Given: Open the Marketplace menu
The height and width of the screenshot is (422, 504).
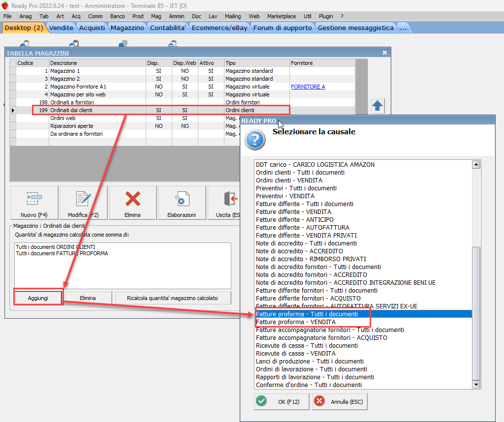Looking at the screenshot, I should [282, 16].
